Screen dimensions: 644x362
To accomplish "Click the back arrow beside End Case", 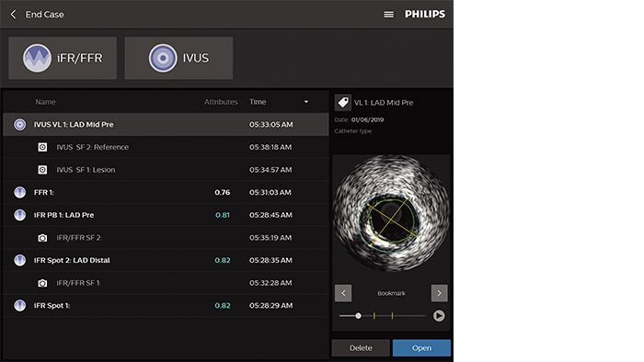I will pos(14,15).
